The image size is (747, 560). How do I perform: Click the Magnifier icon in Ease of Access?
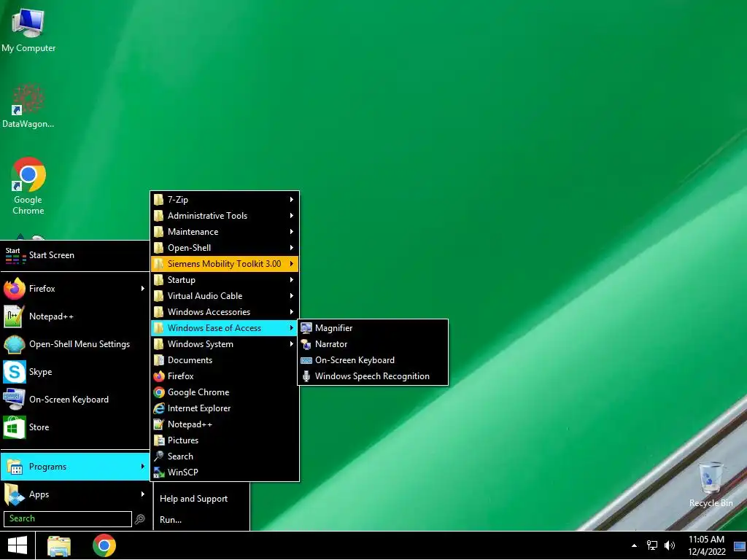pos(306,328)
